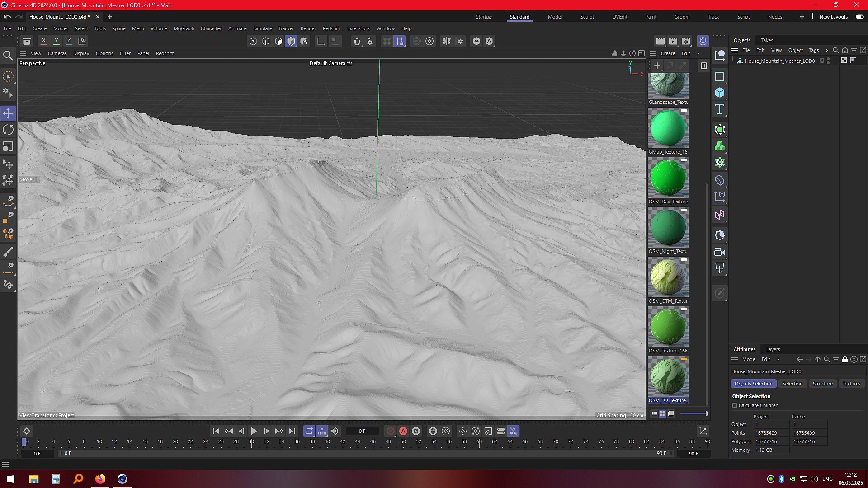Image resolution: width=868 pixels, height=488 pixels.
Task: Go to end of animation
Action: coord(292,431)
